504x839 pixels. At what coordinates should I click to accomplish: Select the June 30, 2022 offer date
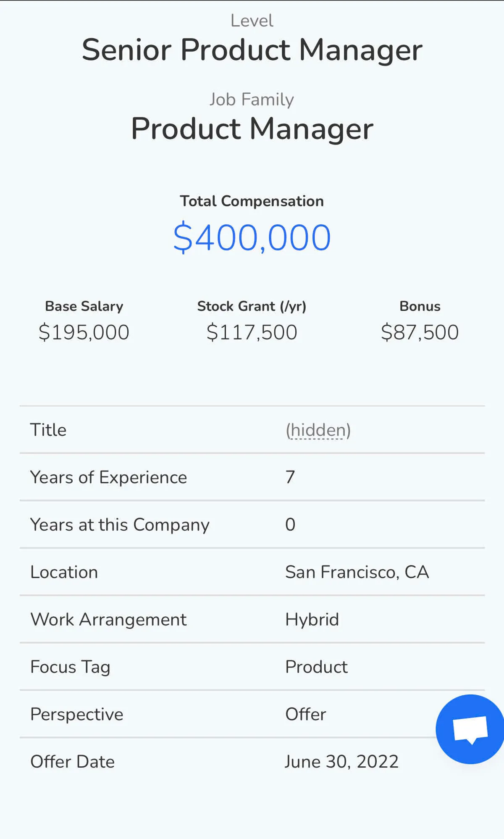click(341, 762)
